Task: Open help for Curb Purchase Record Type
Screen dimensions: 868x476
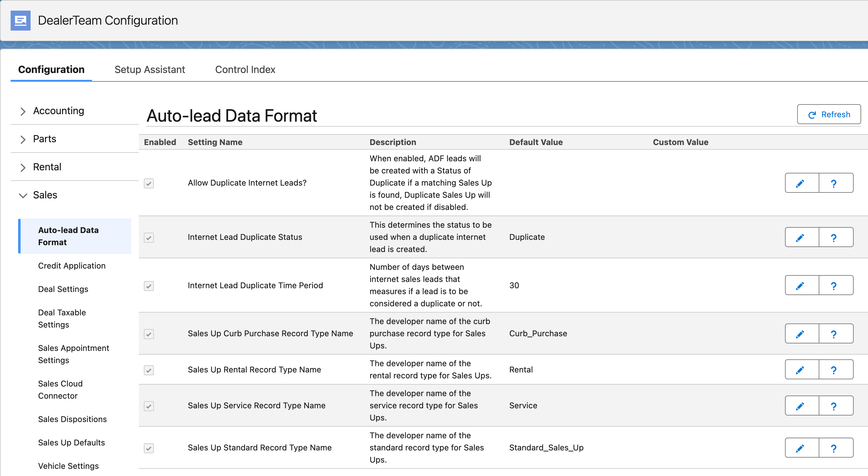Action: pyautogui.click(x=836, y=333)
